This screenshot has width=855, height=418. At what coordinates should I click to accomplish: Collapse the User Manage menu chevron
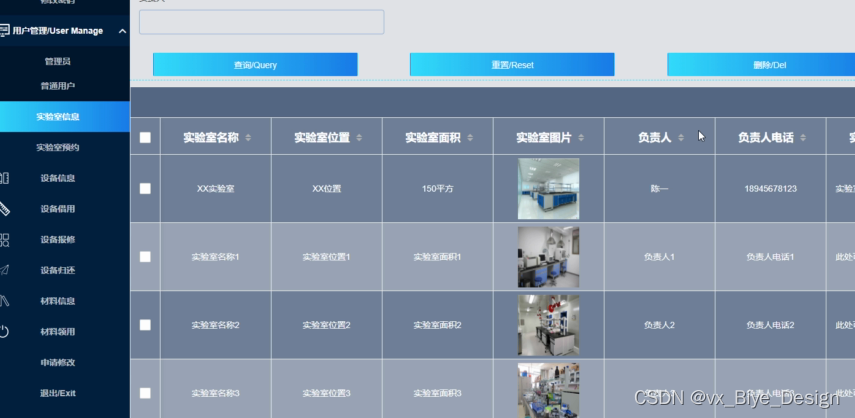coord(122,31)
